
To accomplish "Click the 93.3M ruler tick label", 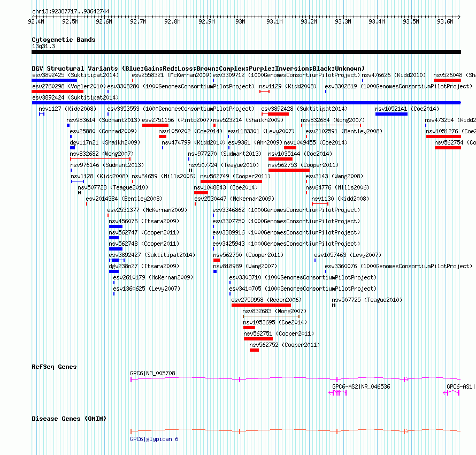I will tap(343, 21).
